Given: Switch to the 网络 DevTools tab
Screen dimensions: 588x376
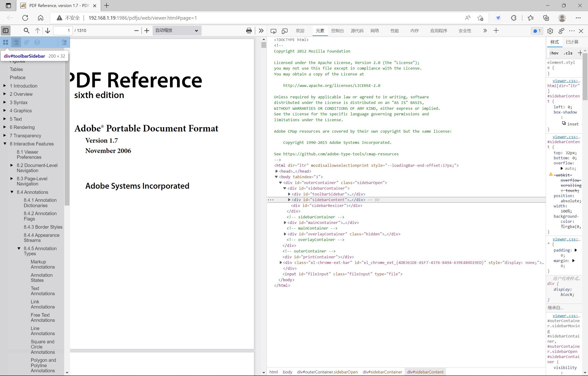Looking at the screenshot, I should (x=374, y=31).
